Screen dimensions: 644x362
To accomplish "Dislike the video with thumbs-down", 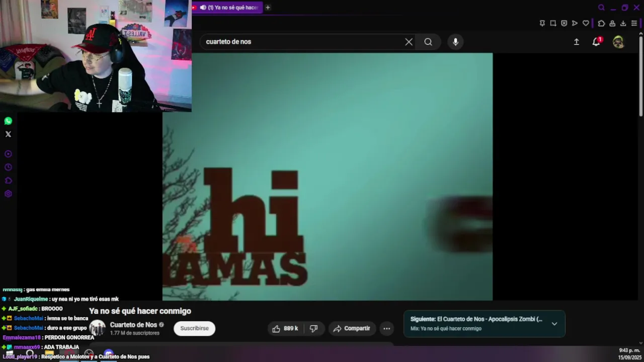I will pos(314,328).
